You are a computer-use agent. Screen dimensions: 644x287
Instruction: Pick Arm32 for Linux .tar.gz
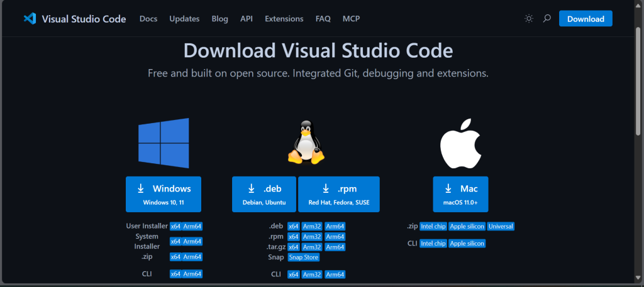312,247
